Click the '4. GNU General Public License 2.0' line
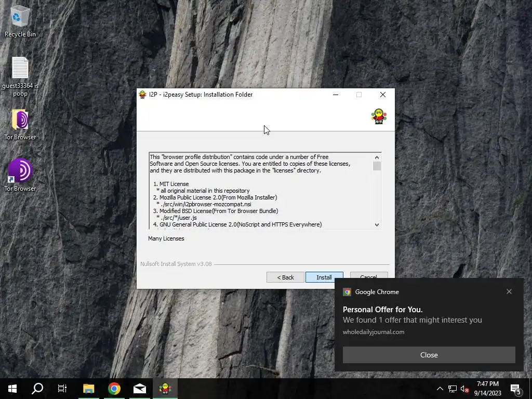Screen dimensions: 532x399 click(237, 224)
